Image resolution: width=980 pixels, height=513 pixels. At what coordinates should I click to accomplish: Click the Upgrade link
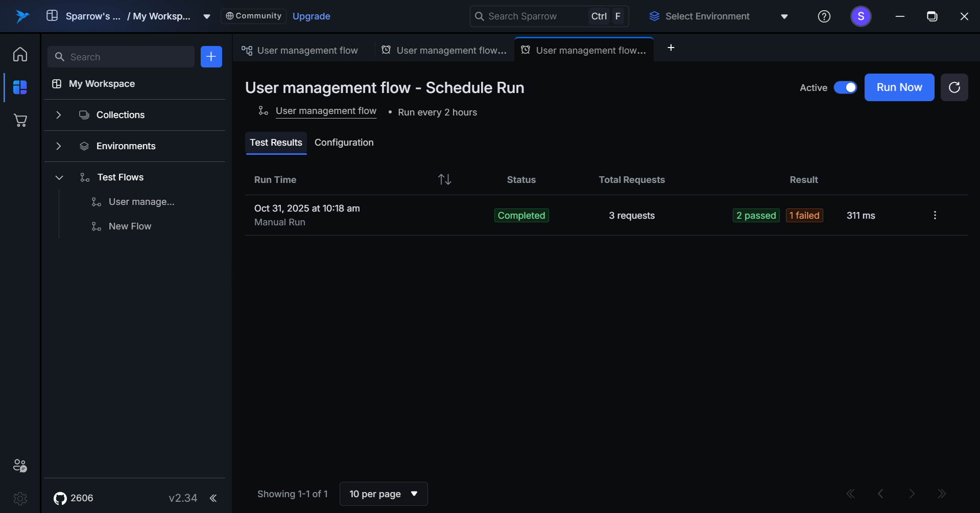(311, 16)
